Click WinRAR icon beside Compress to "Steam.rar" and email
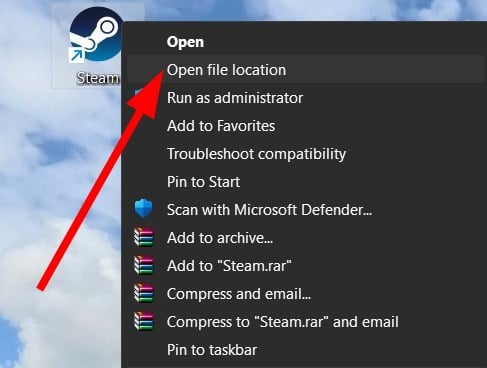Image resolution: width=487 pixels, height=368 pixels. [144, 321]
